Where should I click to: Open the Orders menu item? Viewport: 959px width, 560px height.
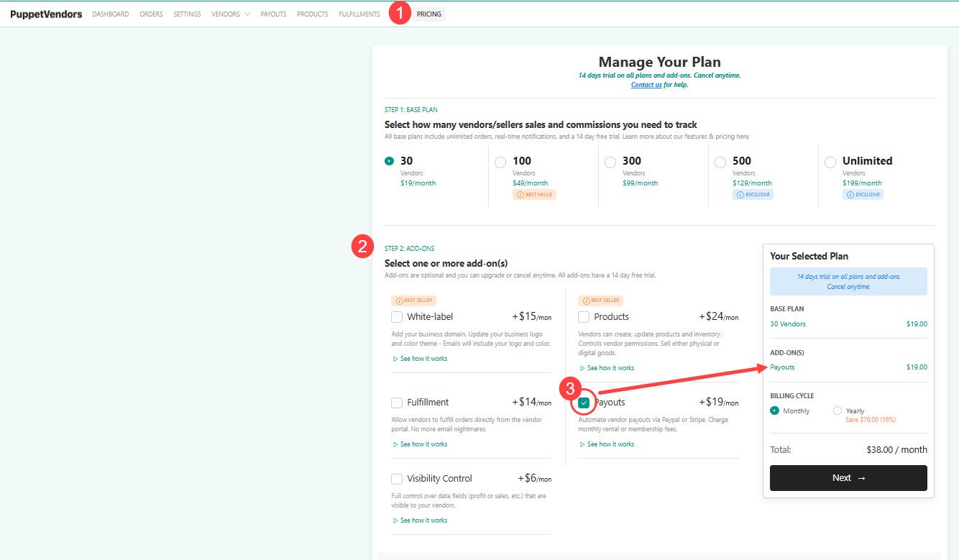tap(151, 14)
